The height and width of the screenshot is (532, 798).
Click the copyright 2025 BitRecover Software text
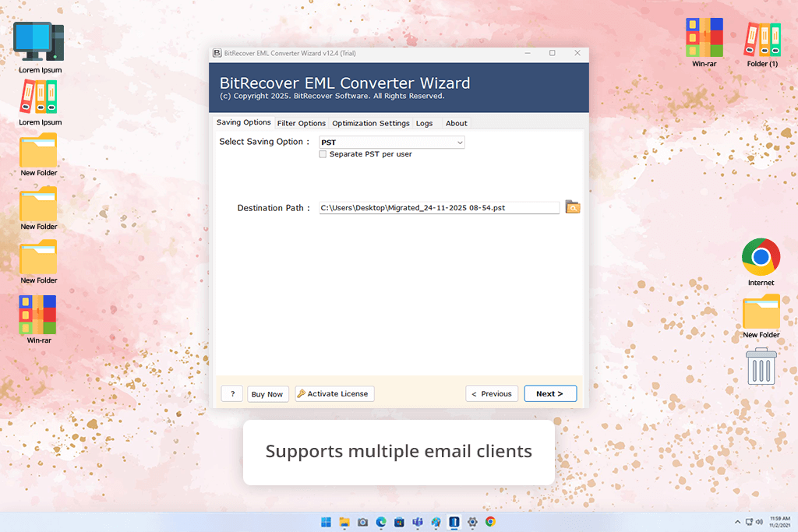pyautogui.click(x=332, y=96)
